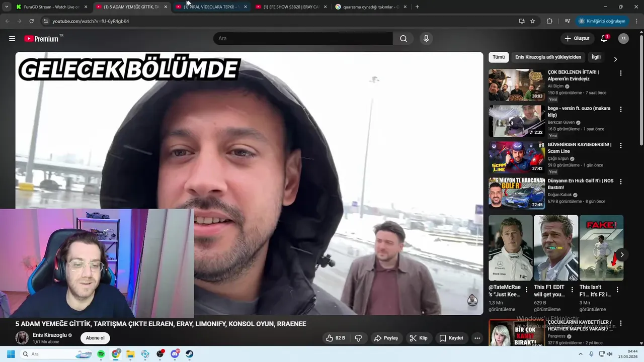Open options menu for GÜVENİRSEN KAYBEDERSİN video
Viewport: 644px width, 362px height.
(620, 145)
